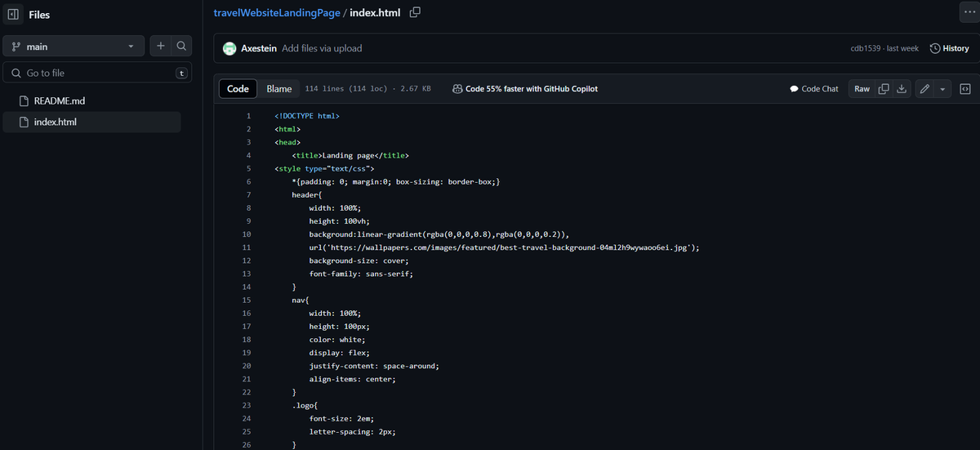Viewport: 980px width, 450px height.
Task: View the Raw file
Action: click(x=862, y=88)
